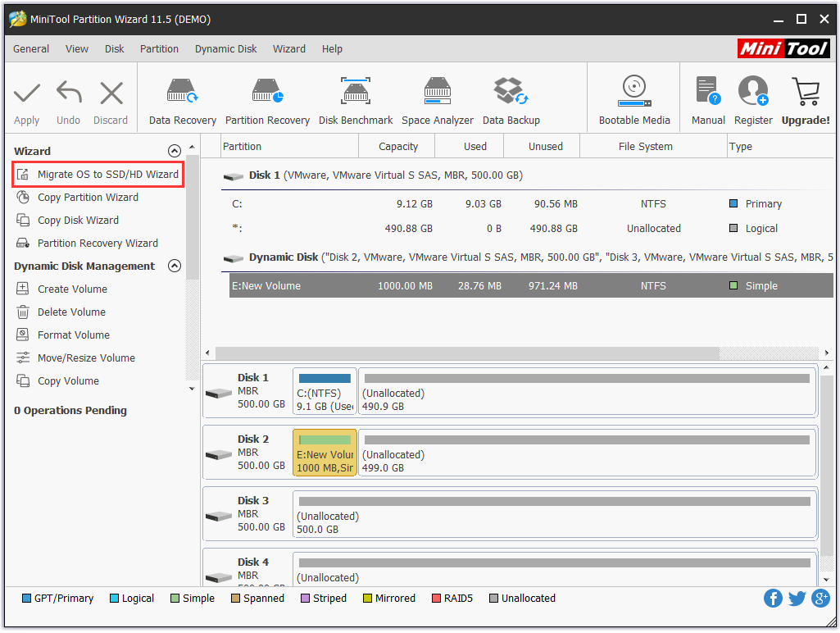
Task: Select the unallocated *: partition row
Action: (x=531, y=229)
